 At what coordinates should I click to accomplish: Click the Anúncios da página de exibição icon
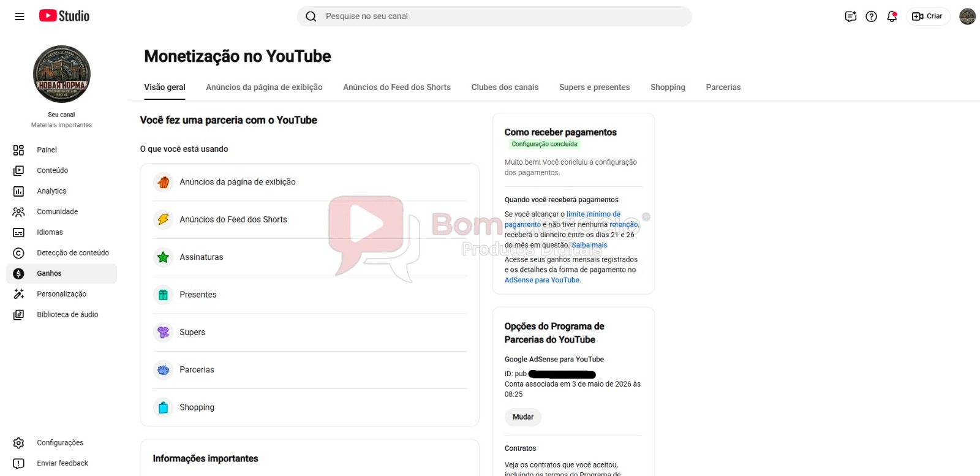(x=163, y=182)
